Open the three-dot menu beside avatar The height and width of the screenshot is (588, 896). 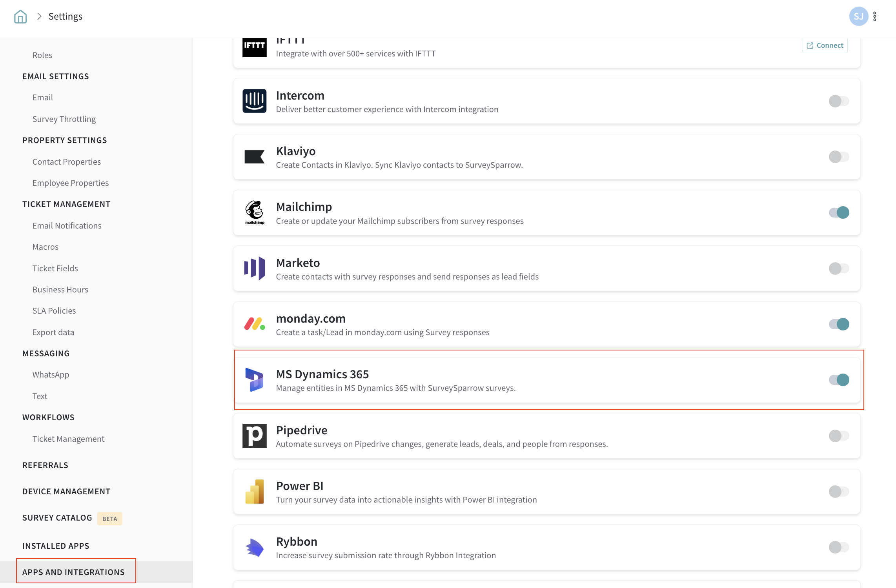874,16
